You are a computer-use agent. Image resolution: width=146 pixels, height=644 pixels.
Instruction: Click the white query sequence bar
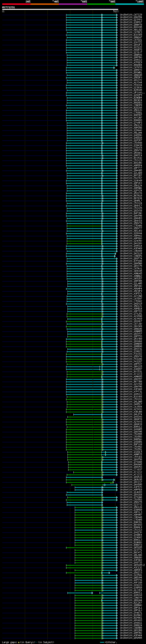point(60,10)
